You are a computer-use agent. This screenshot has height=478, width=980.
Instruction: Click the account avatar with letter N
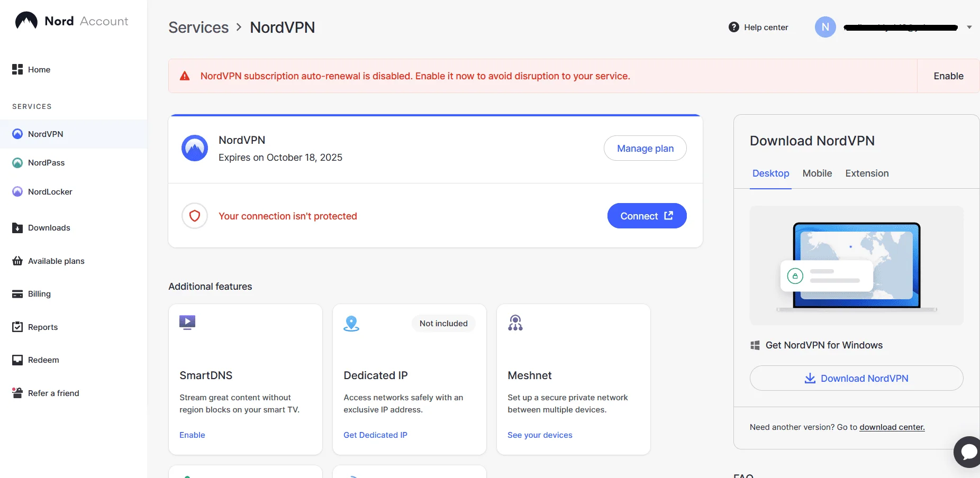pos(825,27)
